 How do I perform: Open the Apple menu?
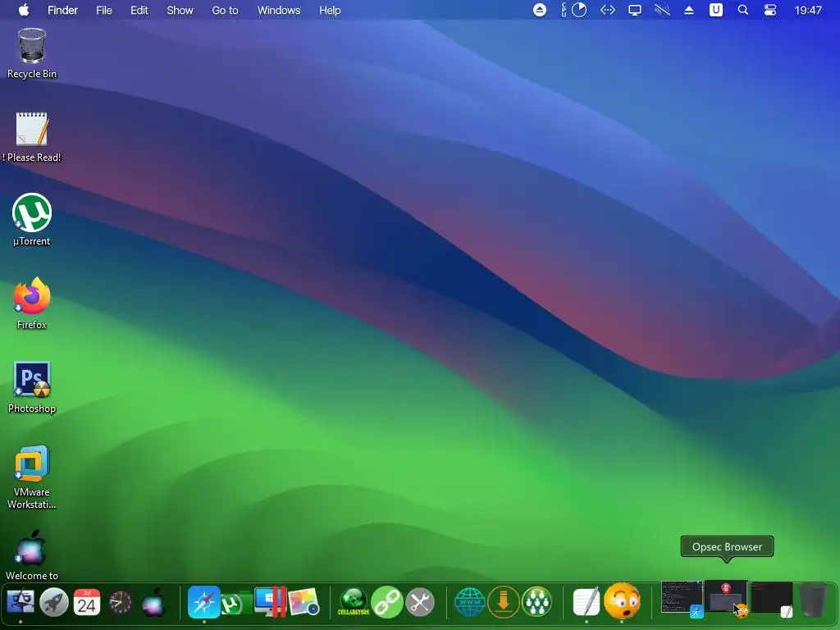tap(24, 10)
